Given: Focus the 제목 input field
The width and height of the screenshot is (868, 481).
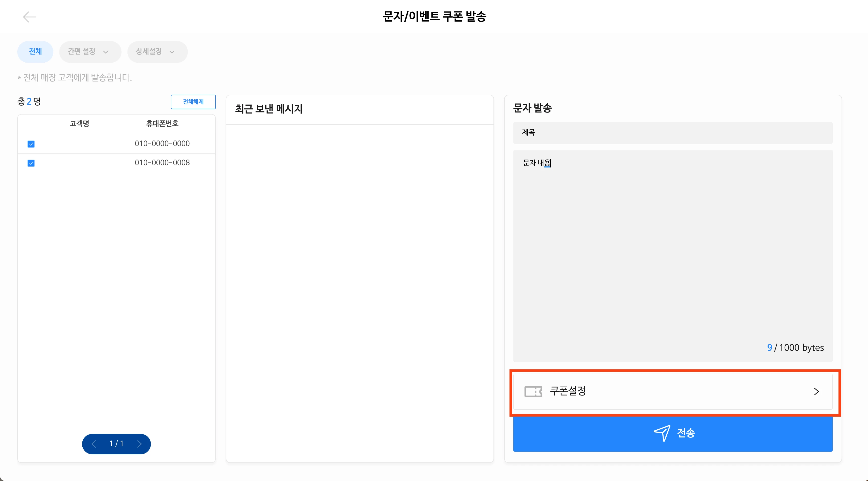Looking at the screenshot, I should click(x=672, y=133).
